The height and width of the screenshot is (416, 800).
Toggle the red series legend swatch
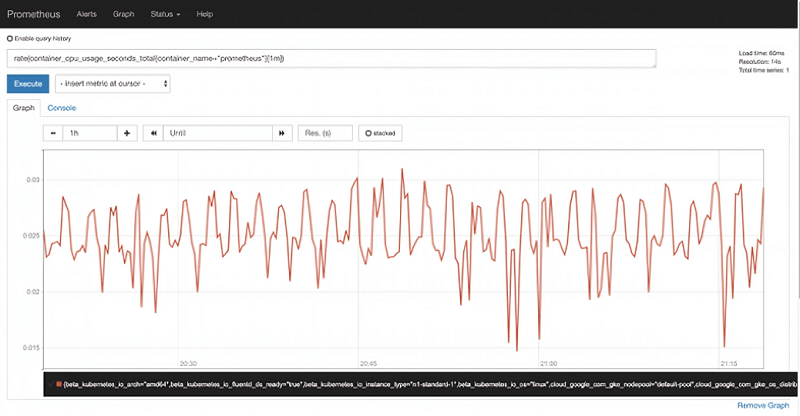[59, 384]
